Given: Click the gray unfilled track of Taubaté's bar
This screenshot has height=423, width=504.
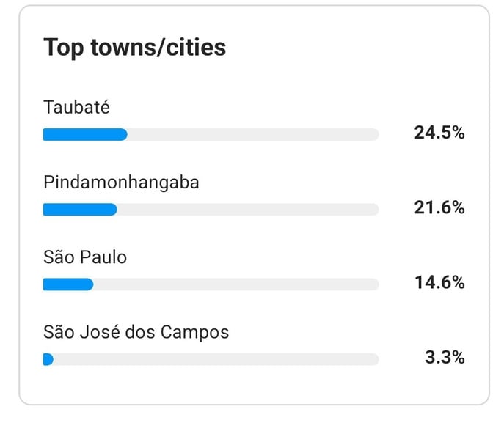Looking at the screenshot, I should click(253, 134).
